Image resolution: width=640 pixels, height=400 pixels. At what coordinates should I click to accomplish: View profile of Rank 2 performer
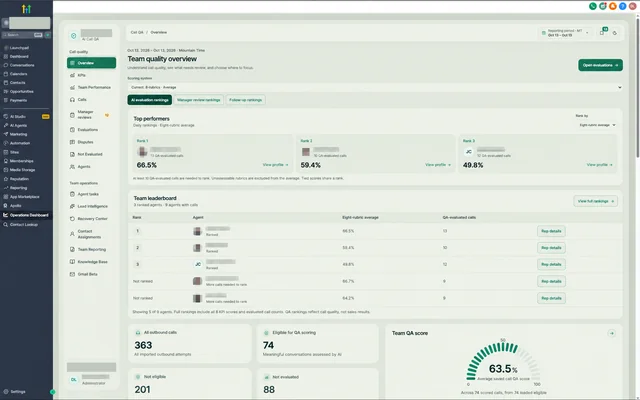[438, 165]
